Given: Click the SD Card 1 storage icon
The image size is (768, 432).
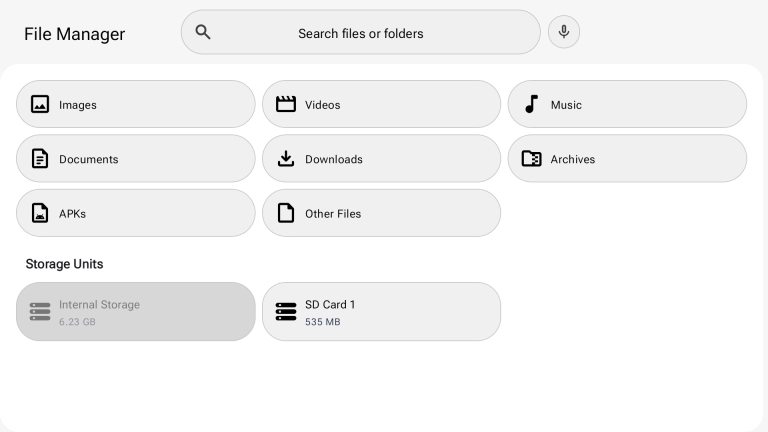Looking at the screenshot, I should [x=286, y=312].
